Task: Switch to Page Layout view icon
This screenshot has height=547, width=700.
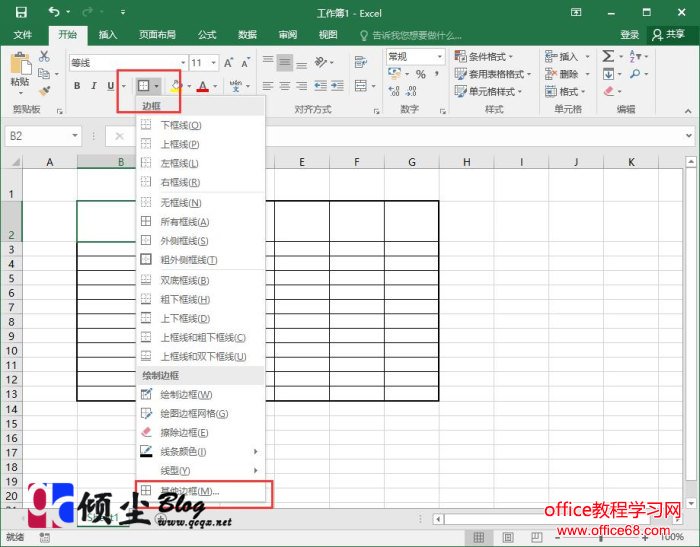Action: 508,537
